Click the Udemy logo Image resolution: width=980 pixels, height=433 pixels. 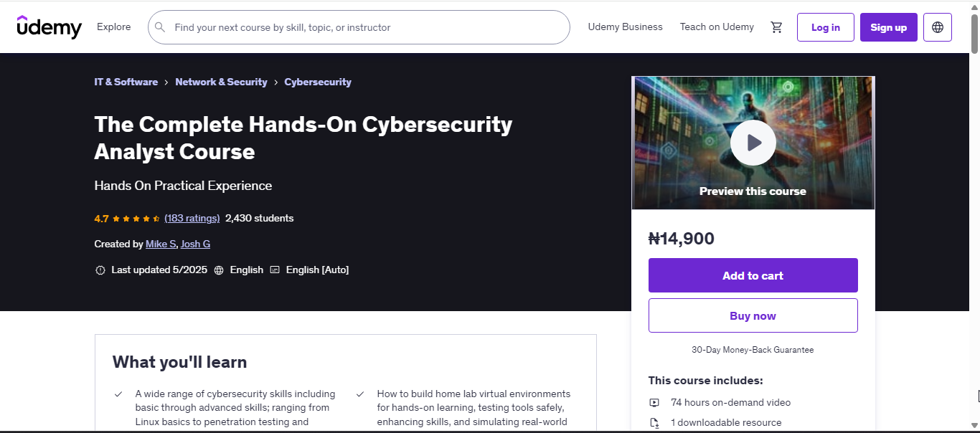pos(49,27)
